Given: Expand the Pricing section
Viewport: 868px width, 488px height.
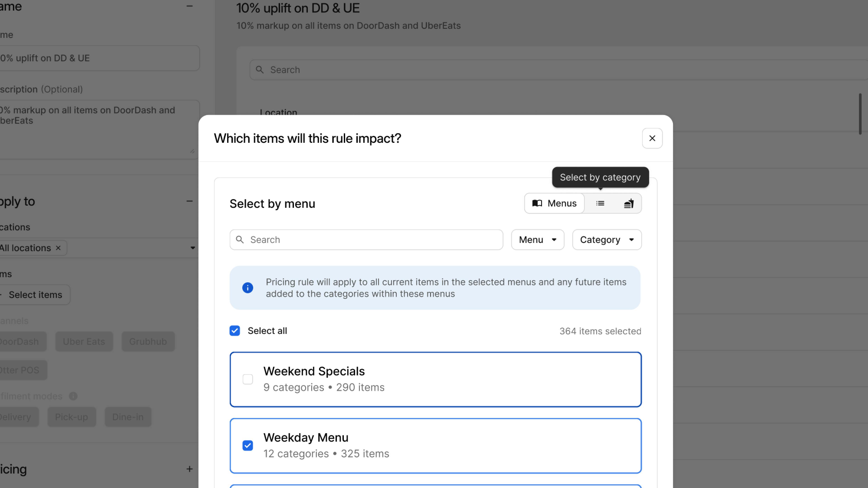Looking at the screenshot, I should 190,469.
